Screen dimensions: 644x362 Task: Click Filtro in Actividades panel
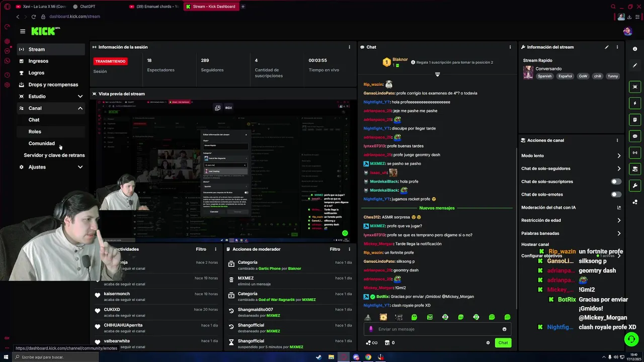point(201,249)
